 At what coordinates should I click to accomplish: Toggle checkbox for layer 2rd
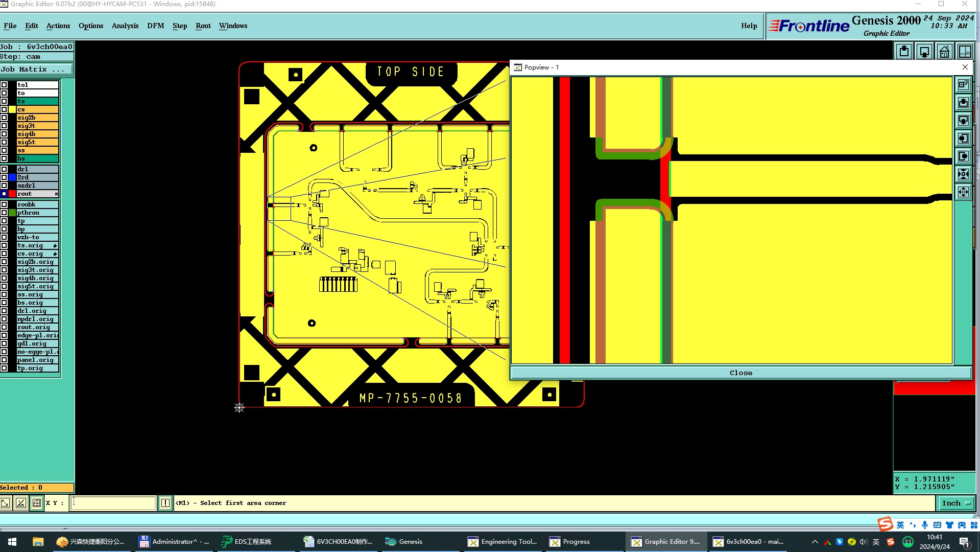pyautogui.click(x=4, y=177)
